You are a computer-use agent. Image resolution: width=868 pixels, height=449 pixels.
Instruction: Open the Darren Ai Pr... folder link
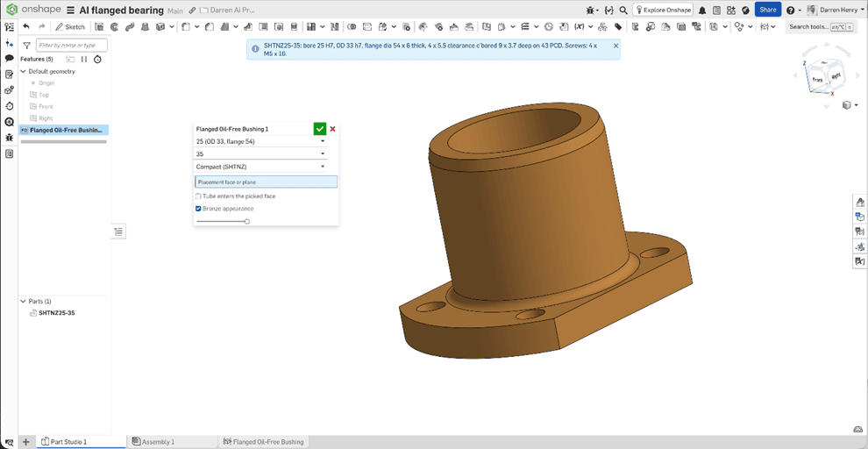click(x=228, y=11)
